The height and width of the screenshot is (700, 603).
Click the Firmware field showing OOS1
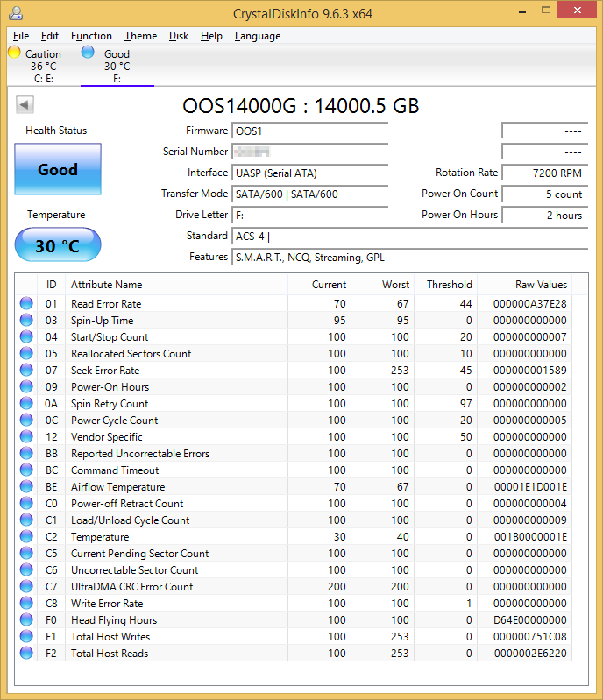pyautogui.click(x=310, y=131)
